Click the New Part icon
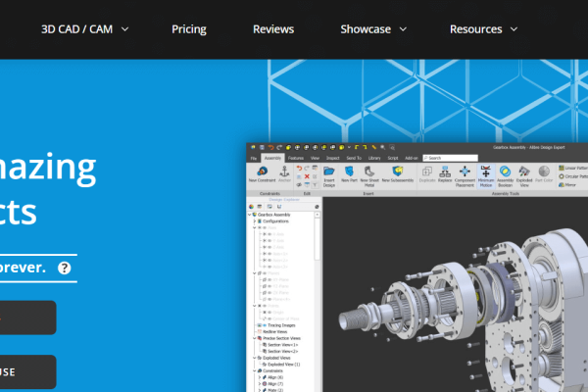This screenshot has width=588, height=392. pos(350,173)
